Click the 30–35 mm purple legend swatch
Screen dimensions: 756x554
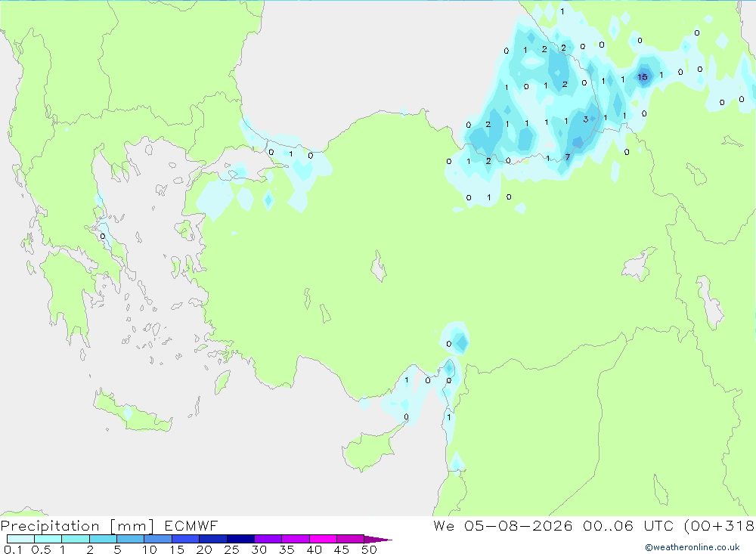click(x=268, y=539)
